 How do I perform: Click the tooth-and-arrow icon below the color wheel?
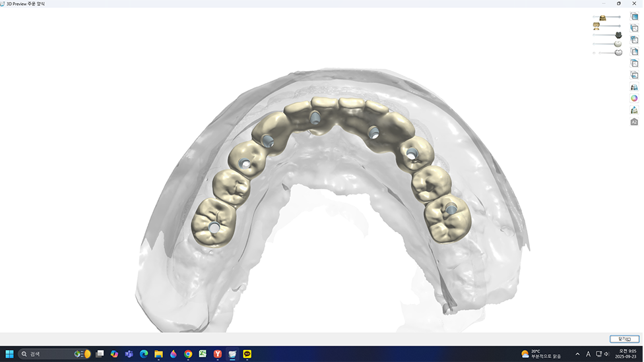pyautogui.click(x=635, y=110)
